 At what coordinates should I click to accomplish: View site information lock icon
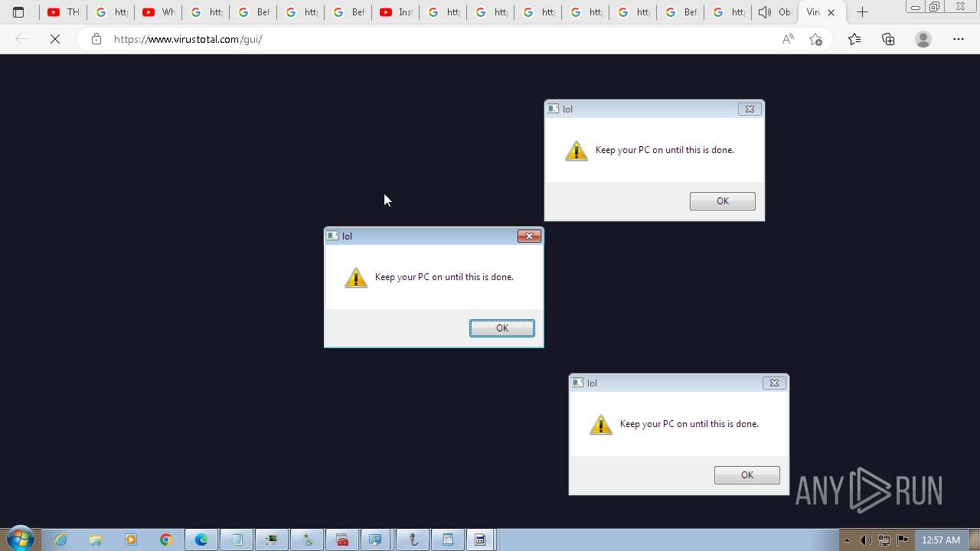[x=96, y=39]
